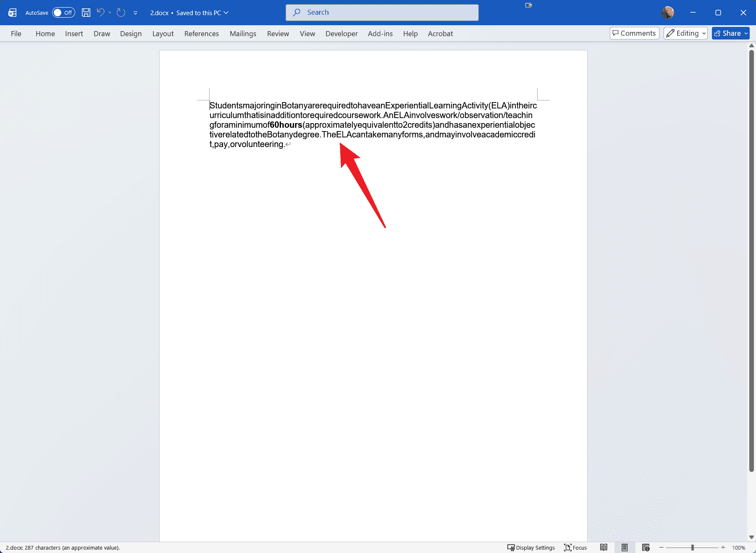The width and height of the screenshot is (756, 553).
Task: Open the References tab
Action: point(202,34)
